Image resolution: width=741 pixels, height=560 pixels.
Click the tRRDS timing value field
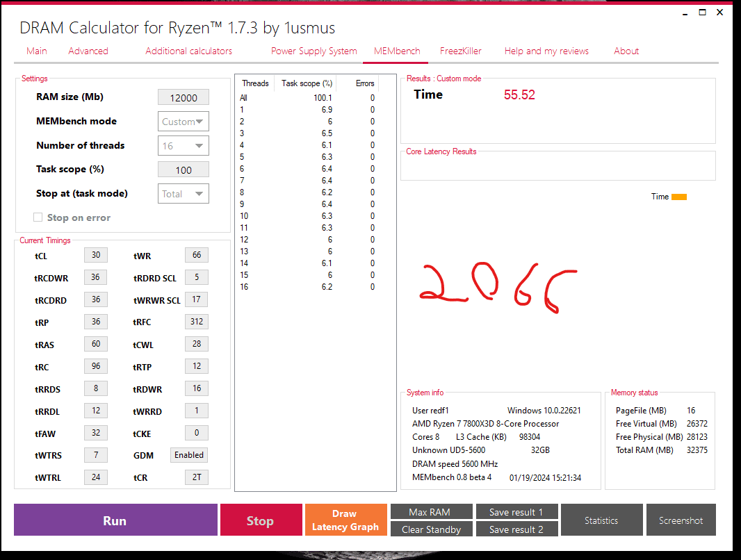(x=96, y=388)
